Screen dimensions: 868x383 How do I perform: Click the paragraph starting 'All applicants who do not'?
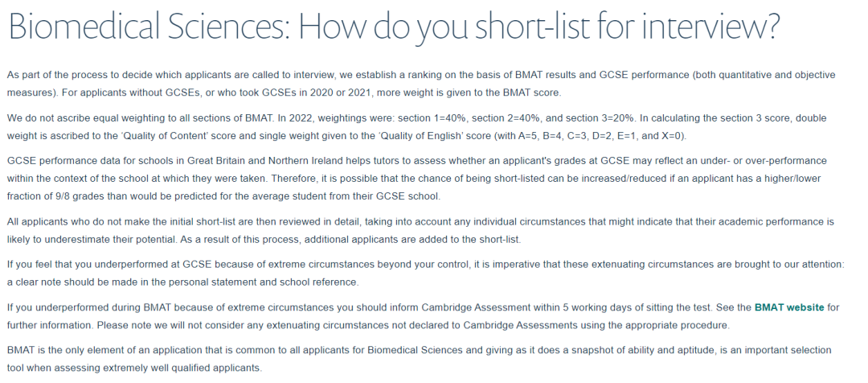(420, 231)
